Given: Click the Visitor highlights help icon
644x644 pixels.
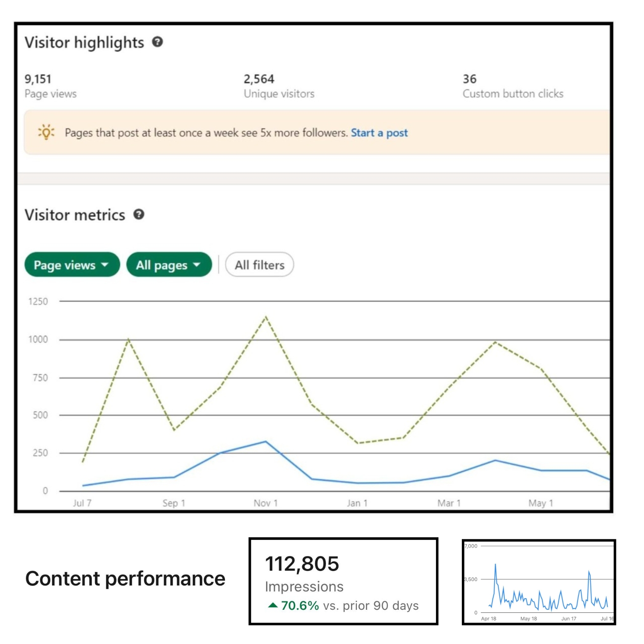Looking at the screenshot, I should (158, 42).
